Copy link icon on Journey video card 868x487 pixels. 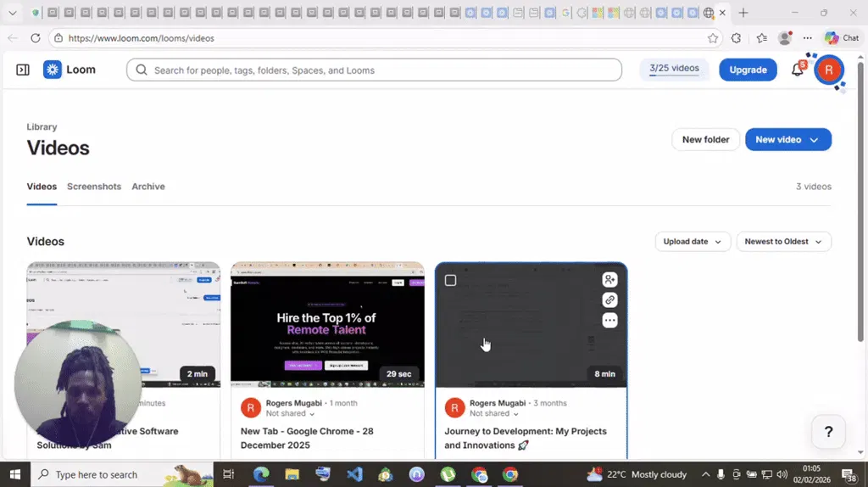click(x=609, y=299)
